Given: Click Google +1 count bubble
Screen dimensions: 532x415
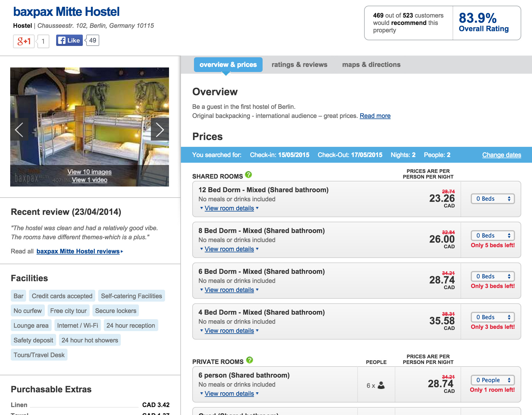Looking at the screenshot, I should coord(43,41).
